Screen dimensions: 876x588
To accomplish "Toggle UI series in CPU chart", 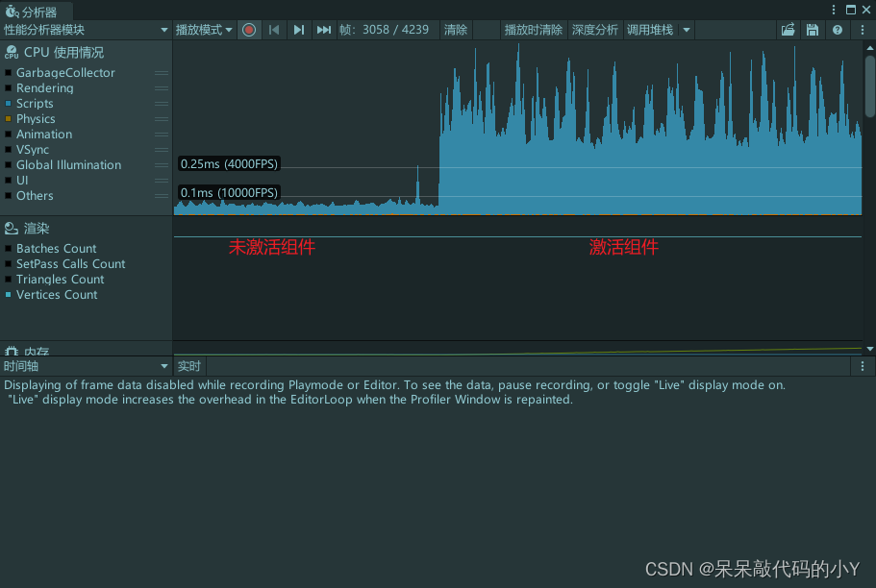I will [8, 181].
